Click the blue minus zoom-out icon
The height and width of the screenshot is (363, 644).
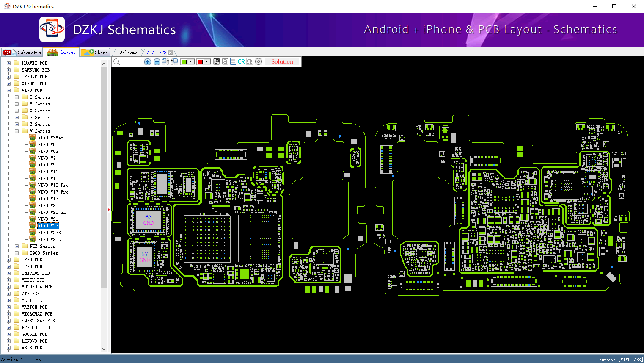click(157, 62)
